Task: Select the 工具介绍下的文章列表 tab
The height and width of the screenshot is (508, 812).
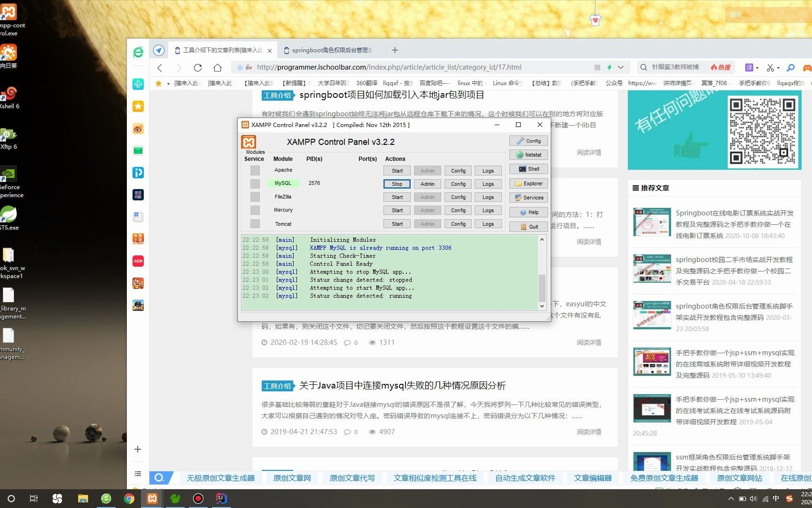Action: [x=223, y=50]
